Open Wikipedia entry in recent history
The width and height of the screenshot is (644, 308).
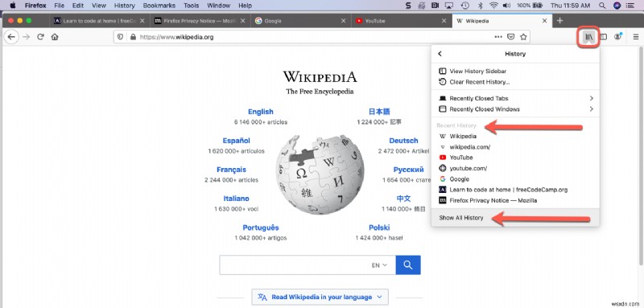[515, 136]
